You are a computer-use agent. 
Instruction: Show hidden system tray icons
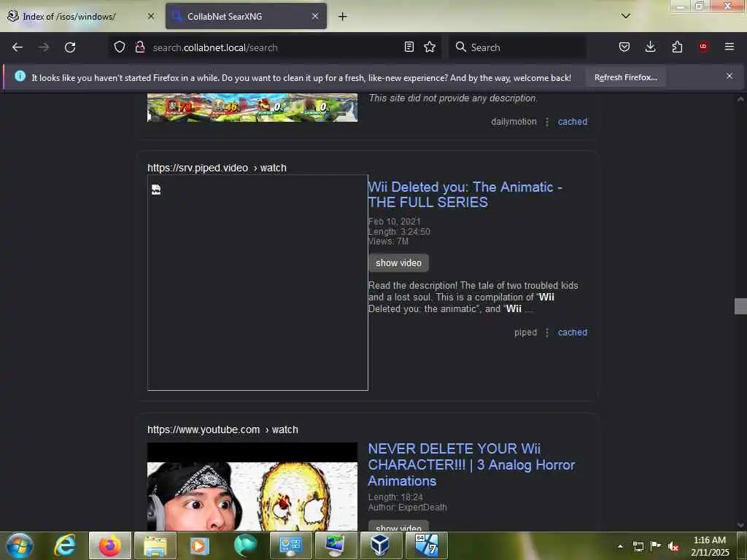[x=620, y=546]
